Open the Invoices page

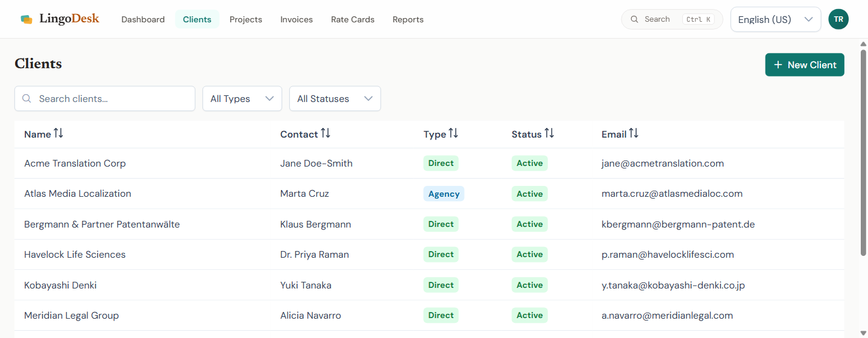297,19
